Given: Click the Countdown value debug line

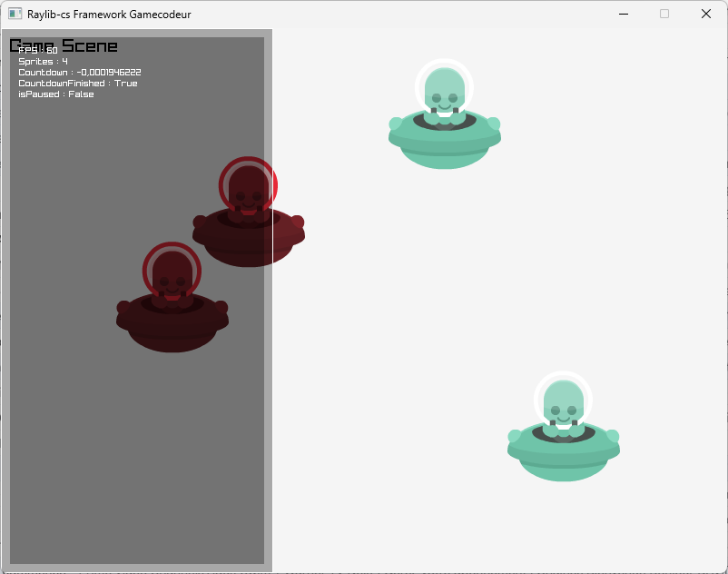Looking at the screenshot, I should coord(79,73).
